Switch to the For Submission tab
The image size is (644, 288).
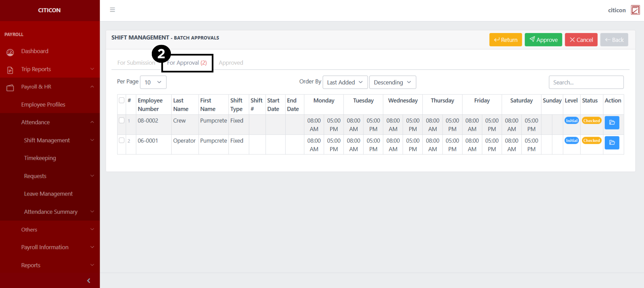point(136,63)
